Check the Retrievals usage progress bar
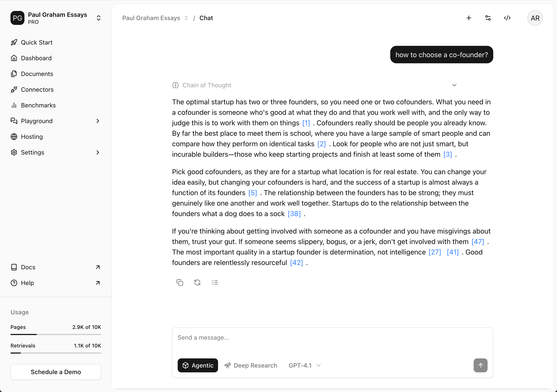The height and width of the screenshot is (392, 557). coord(56,353)
